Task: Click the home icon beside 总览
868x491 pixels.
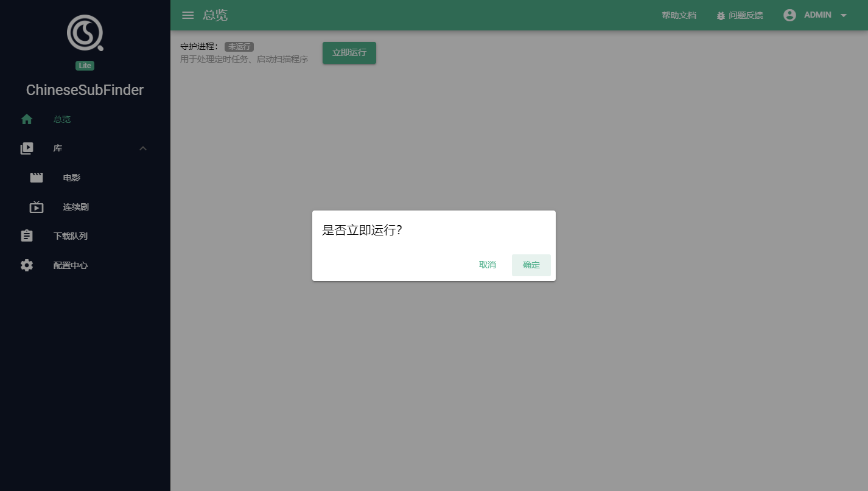Action: pos(27,119)
